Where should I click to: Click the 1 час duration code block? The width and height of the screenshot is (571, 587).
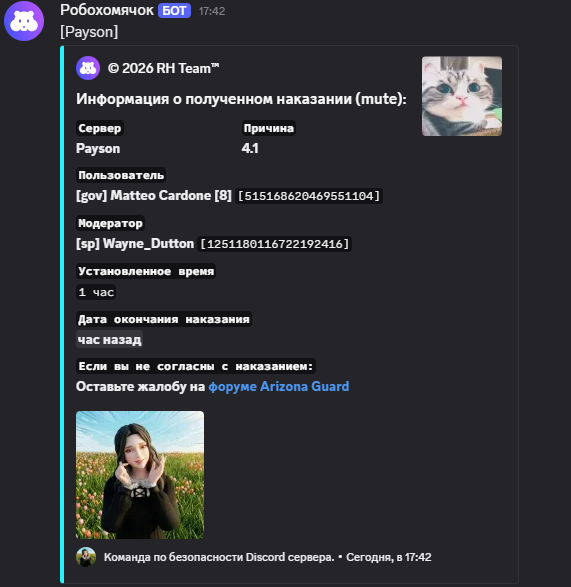[x=96, y=292]
